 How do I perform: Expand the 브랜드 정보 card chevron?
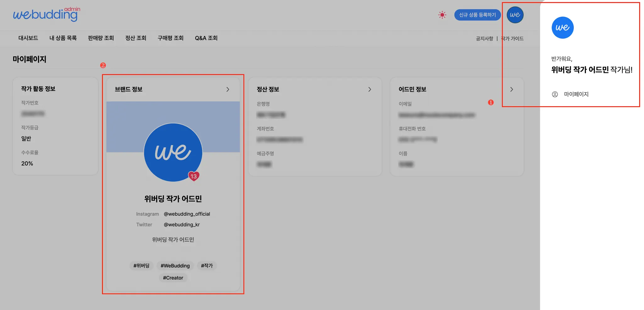tap(228, 90)
